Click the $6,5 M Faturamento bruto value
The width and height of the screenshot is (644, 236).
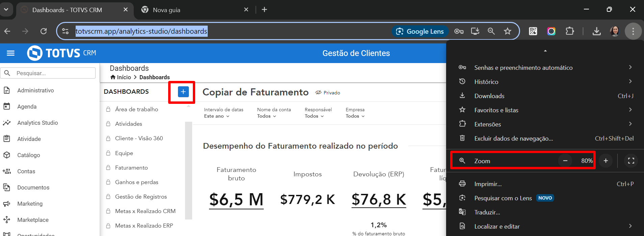click(236, 199)
